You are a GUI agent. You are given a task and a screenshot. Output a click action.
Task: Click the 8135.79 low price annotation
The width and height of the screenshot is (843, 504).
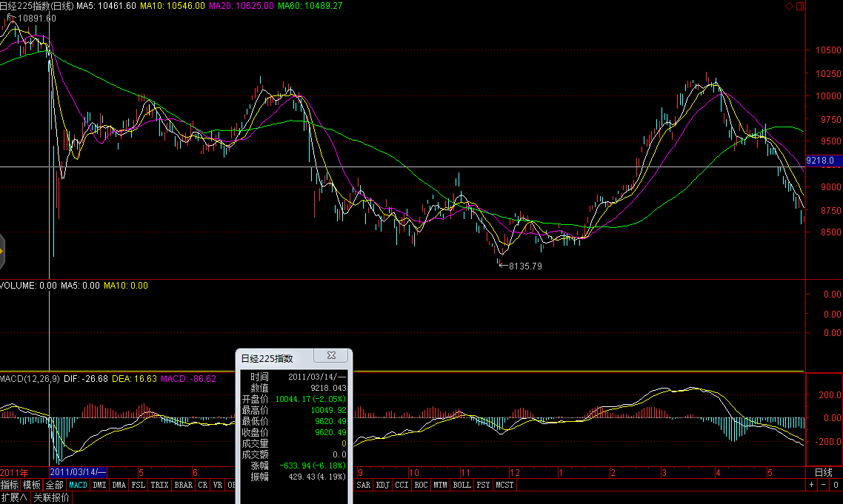pos(525,266)
